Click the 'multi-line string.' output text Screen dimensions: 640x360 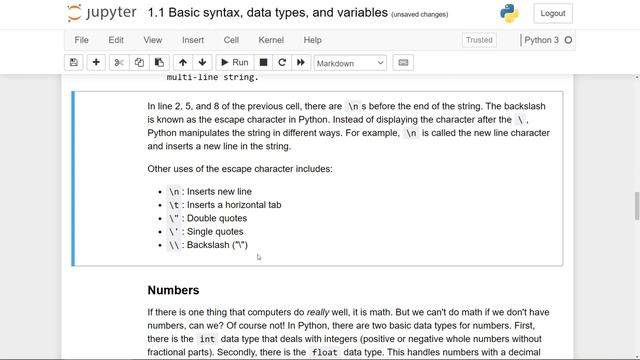213,77
